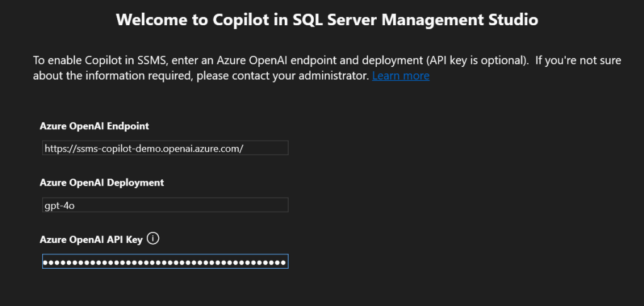The height and width of the screenshot is (306, 644).
Task: Click the Welcome to Copilot heading
Action: pos(327,20)
